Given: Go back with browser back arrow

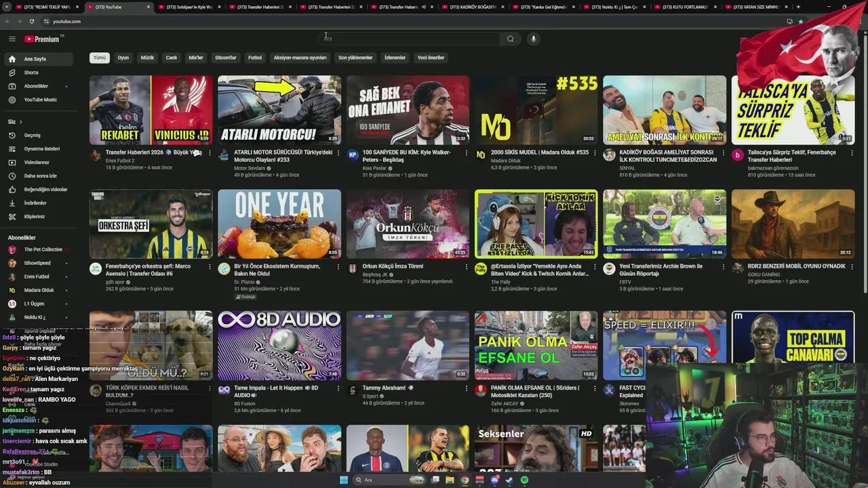Looking at the screenshot, I should pyautogui.click(x=7, y=21).
